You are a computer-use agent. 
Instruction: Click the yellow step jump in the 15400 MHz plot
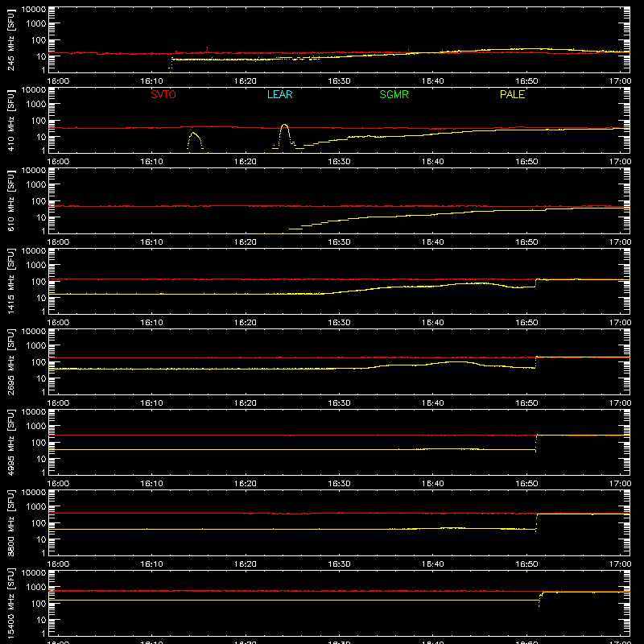pyautogui.click(x=540, y=599)
